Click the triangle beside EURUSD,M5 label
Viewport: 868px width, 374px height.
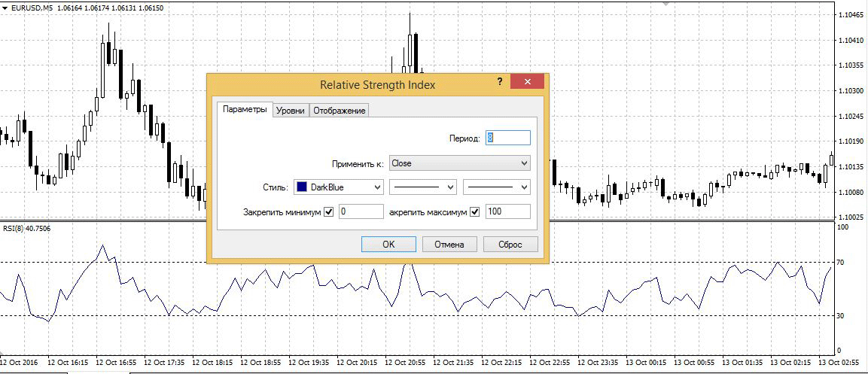click(x=5, y=7)
